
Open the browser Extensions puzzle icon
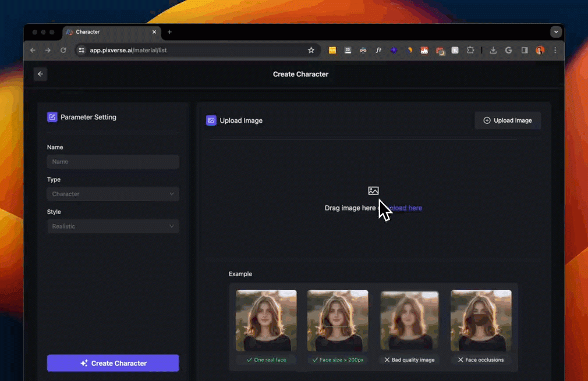click(x=470, y=50)
